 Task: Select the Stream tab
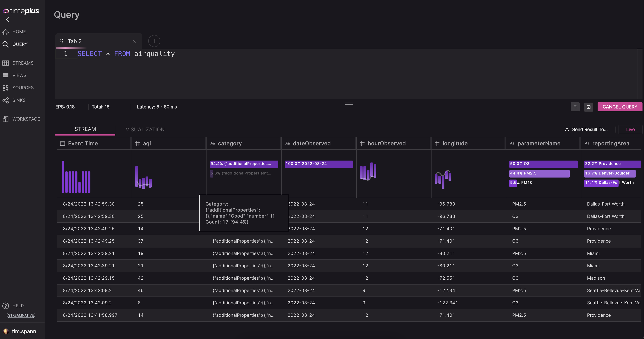(x=85, y=129)
